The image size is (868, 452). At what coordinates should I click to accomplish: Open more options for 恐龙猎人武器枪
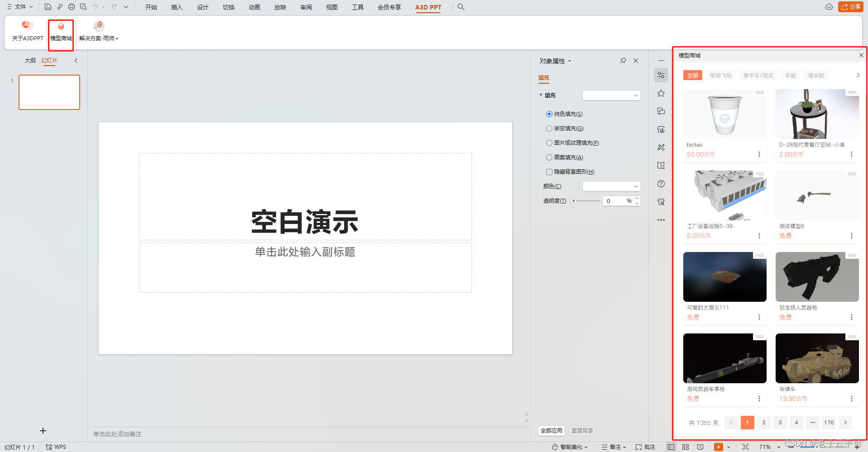851,317
